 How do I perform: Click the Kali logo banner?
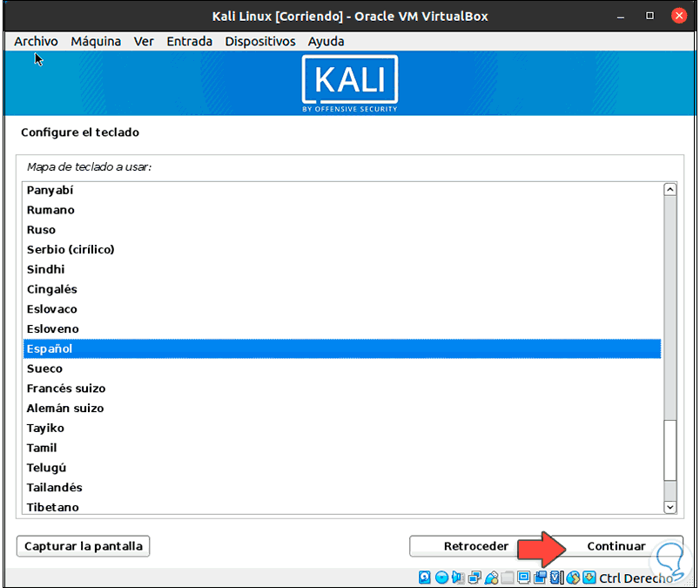point(349,83)
